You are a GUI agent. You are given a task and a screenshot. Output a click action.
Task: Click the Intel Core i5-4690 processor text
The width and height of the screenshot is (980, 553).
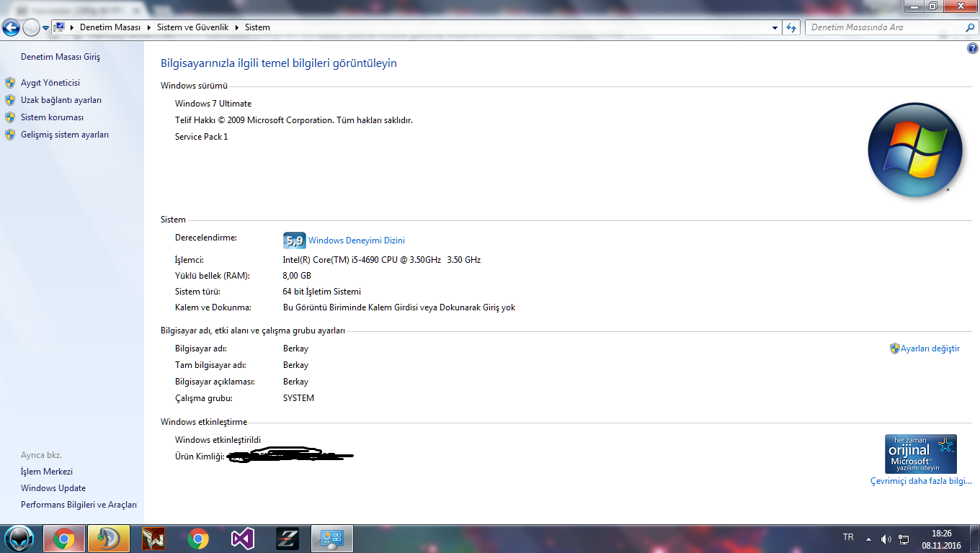pyautogui.click(x=382, y=260)
